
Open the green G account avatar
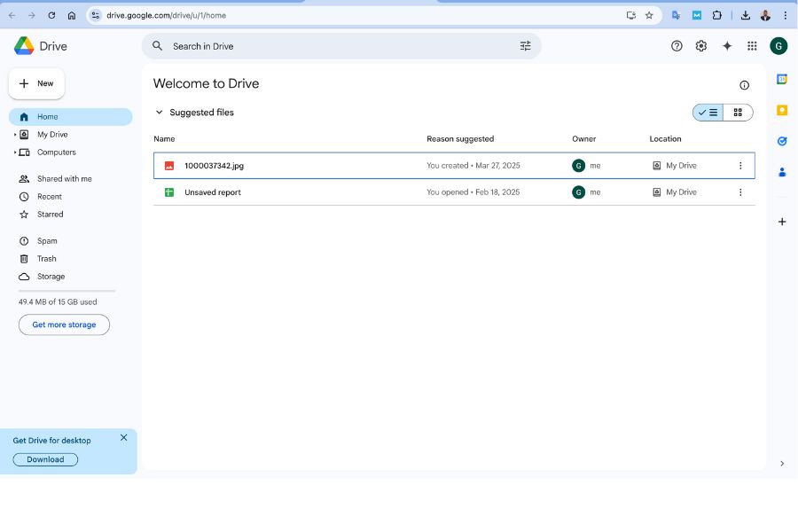pyautogui.click(x=778, y=46)
